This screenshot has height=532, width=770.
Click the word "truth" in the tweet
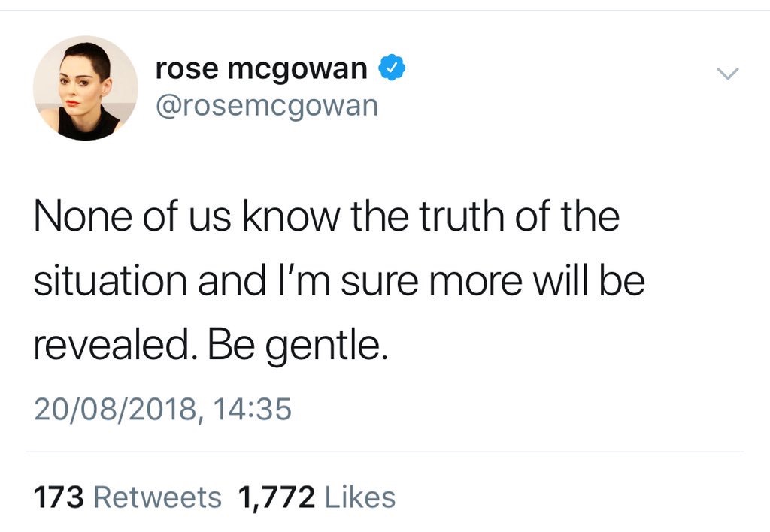[461, 216]
